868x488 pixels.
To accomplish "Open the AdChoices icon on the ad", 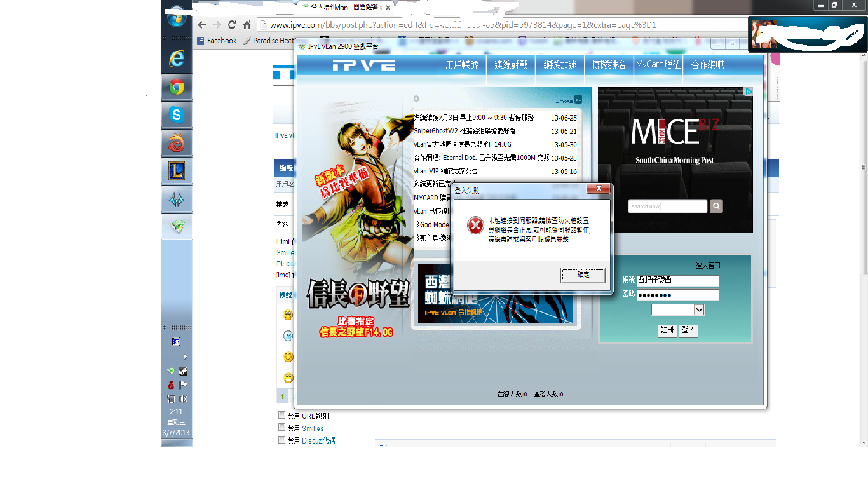I will pyautogui.click(x=749, y=91).
